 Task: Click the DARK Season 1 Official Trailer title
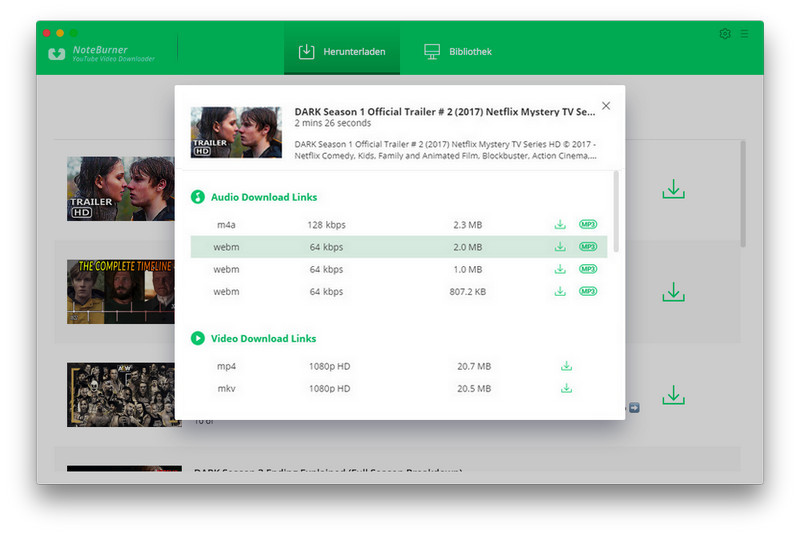click(x=445, y=112)
